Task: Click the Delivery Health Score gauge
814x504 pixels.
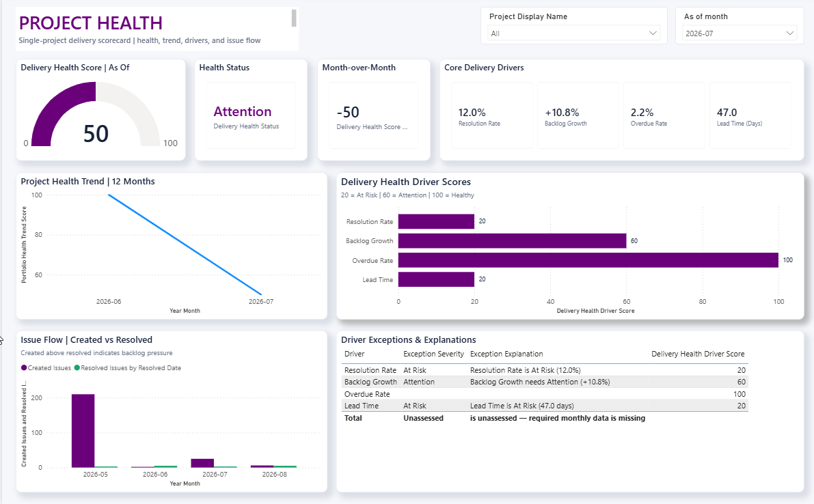Action: point(96,114)
